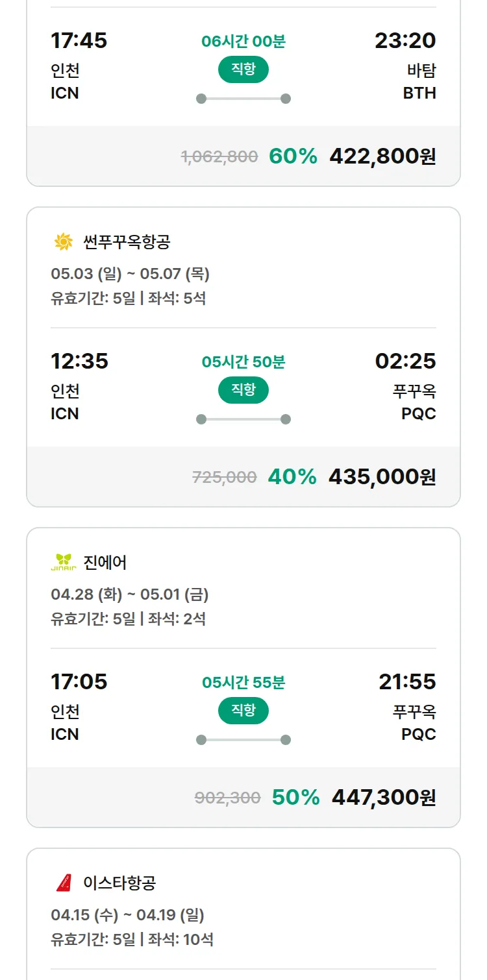Click the 04.28 (화) ~ 05.01 (금) dates

click(x=129, y=594)
